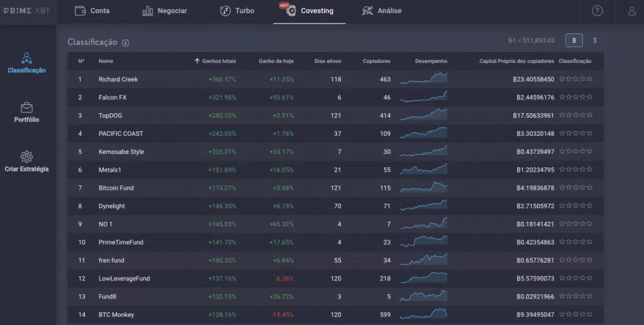Click Falcon FX performance chart
The width and height of the screenshot is (644, 325).
tap(423, 96)
